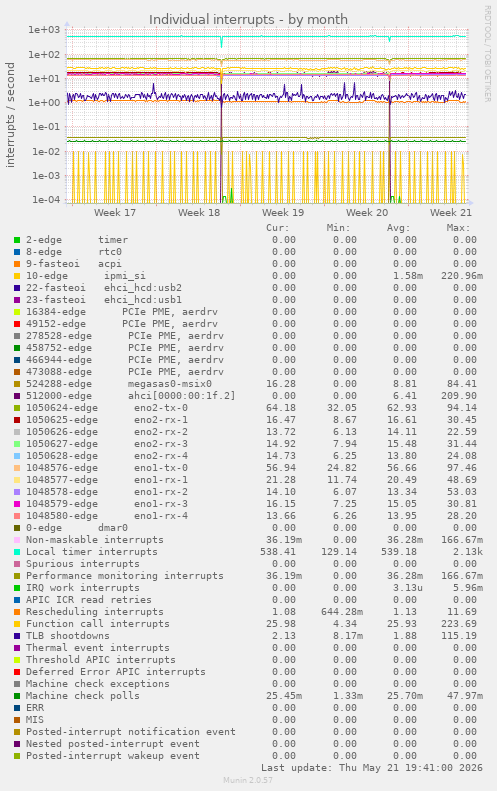This screenshot has width=497, height=791.
Task: Click the Week 20 label on x-axis
Action: coord(367,212)
